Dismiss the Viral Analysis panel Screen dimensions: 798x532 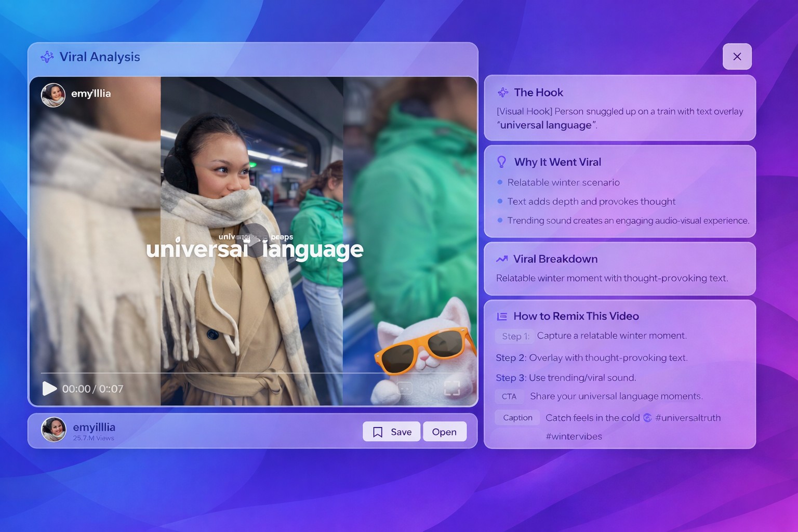(x=737, y=57)
